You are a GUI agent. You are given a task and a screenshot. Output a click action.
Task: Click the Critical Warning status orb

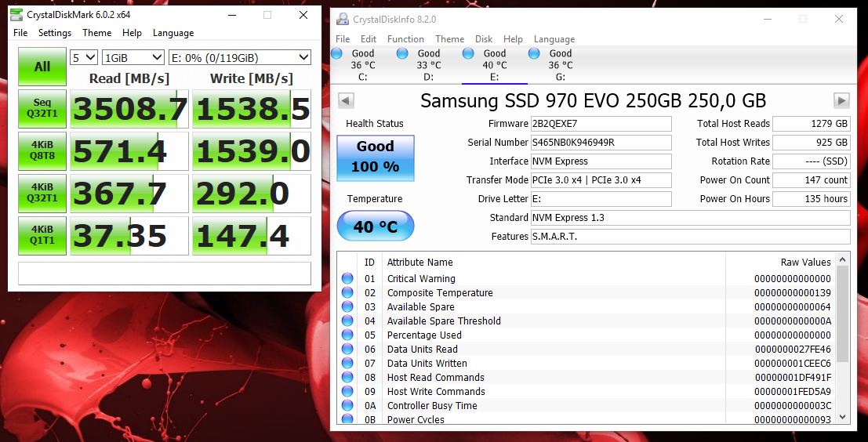point(347,278)
